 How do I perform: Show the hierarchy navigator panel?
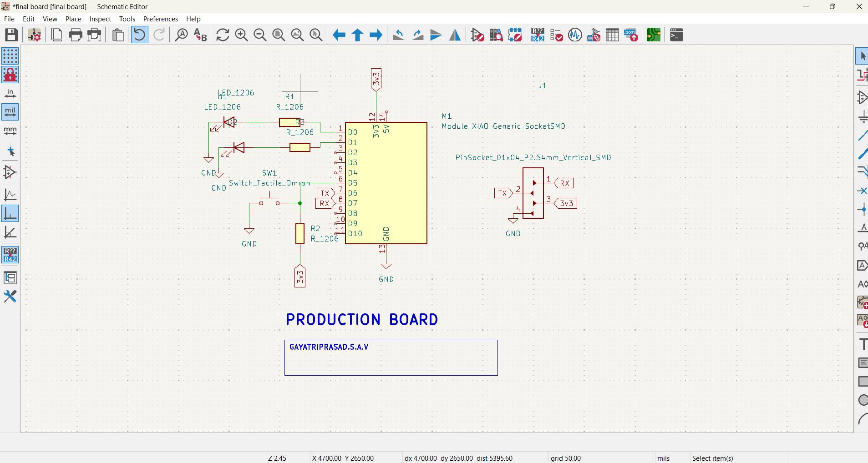point(10,278)
